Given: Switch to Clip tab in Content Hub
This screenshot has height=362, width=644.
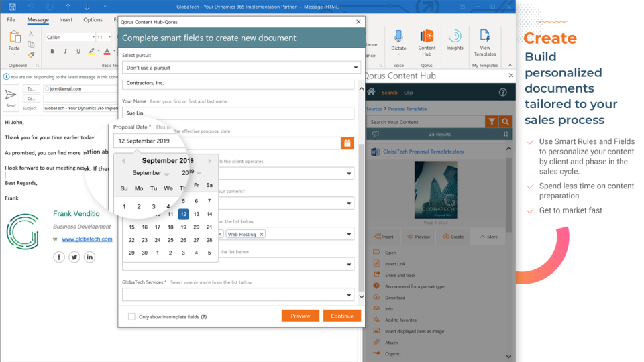Looking at the screenshot, I should 408,93.
